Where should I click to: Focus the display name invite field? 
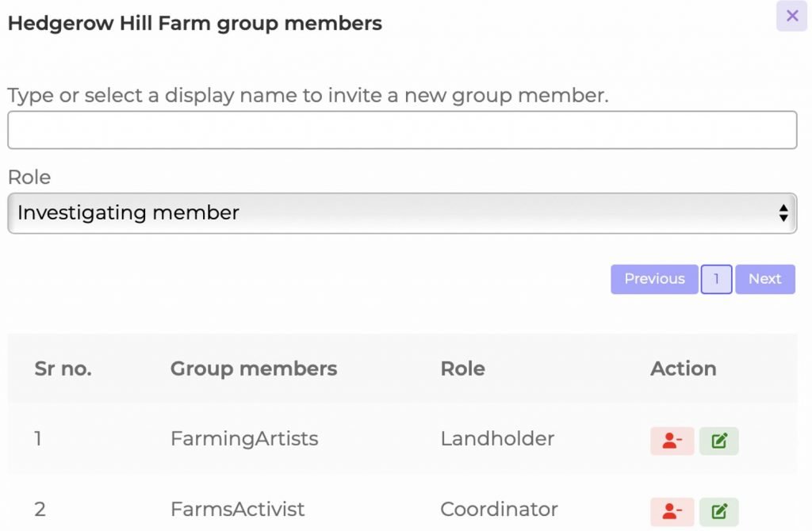point(402,130)
